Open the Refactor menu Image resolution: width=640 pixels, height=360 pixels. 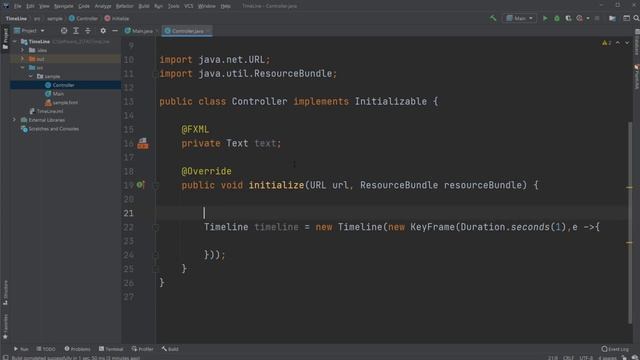point(125,6)
